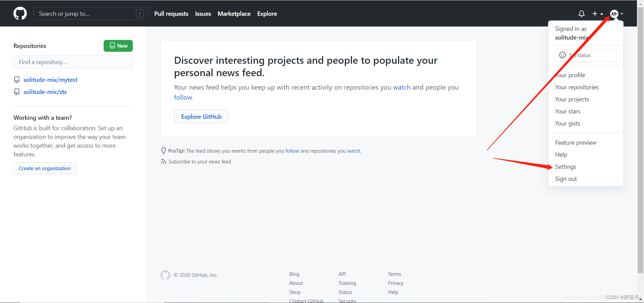Click the RSS feed icon
Viewport: 644px width, 303px height.
click(x=164, y=162)
